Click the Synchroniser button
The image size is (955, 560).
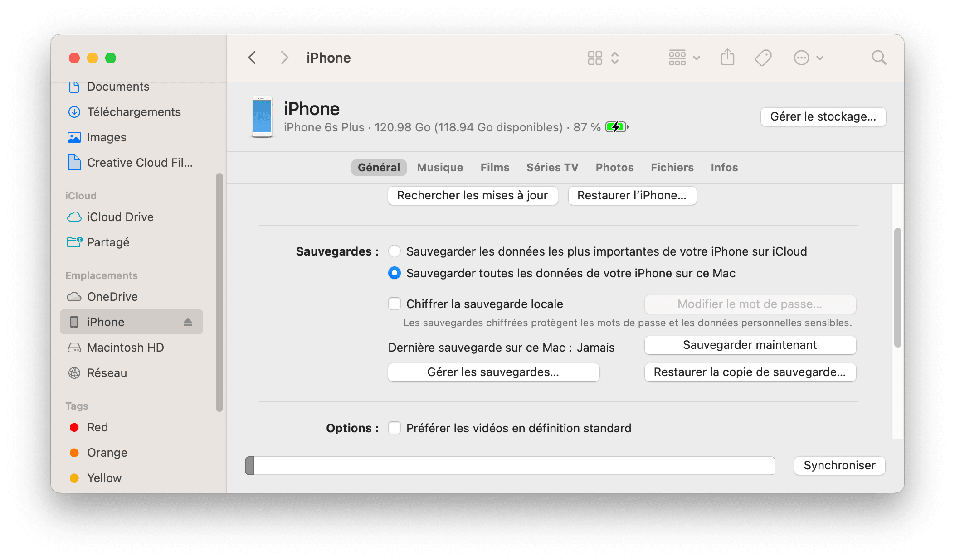(x=839, y=465)
